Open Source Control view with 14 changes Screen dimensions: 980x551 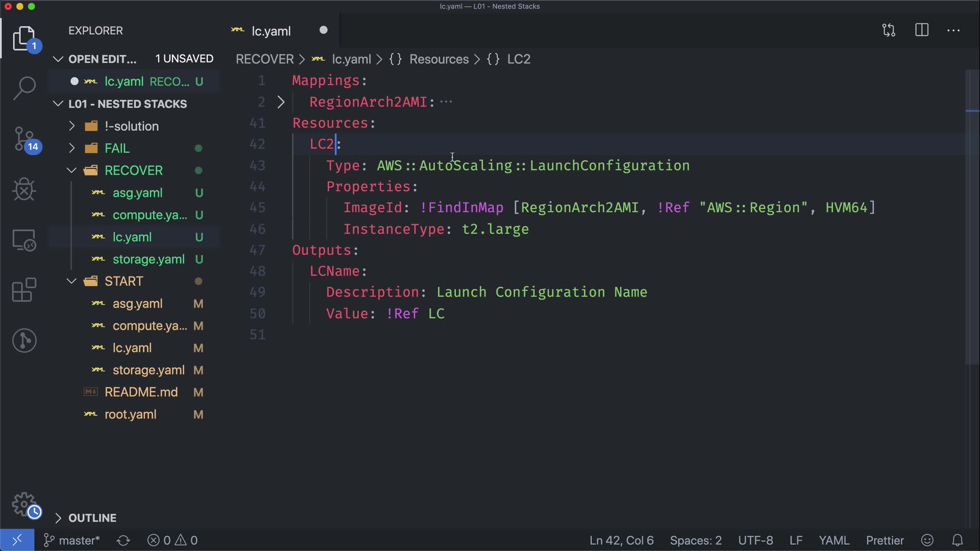tap(24, 139)
